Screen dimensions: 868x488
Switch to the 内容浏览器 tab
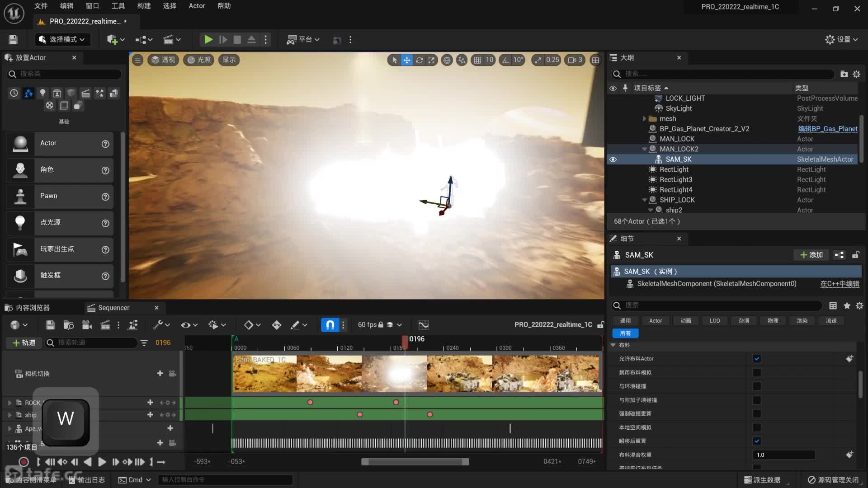(x=28, y=308)
